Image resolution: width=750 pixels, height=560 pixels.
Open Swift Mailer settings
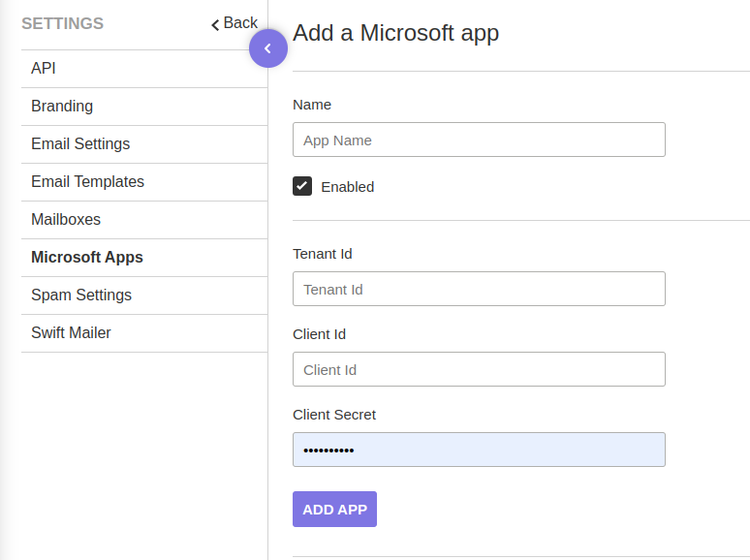click(x=144, y=333)
